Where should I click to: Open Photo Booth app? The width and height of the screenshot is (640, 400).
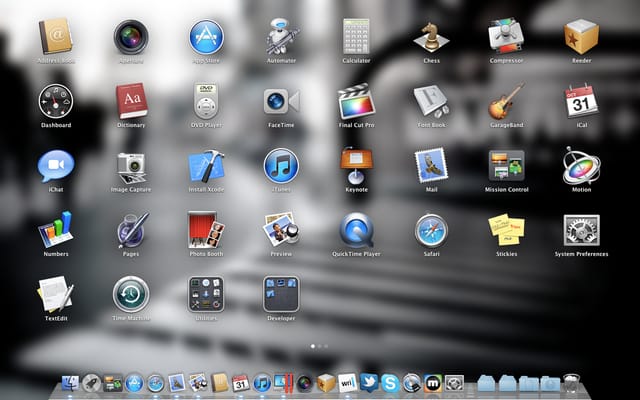pos(206,230)
